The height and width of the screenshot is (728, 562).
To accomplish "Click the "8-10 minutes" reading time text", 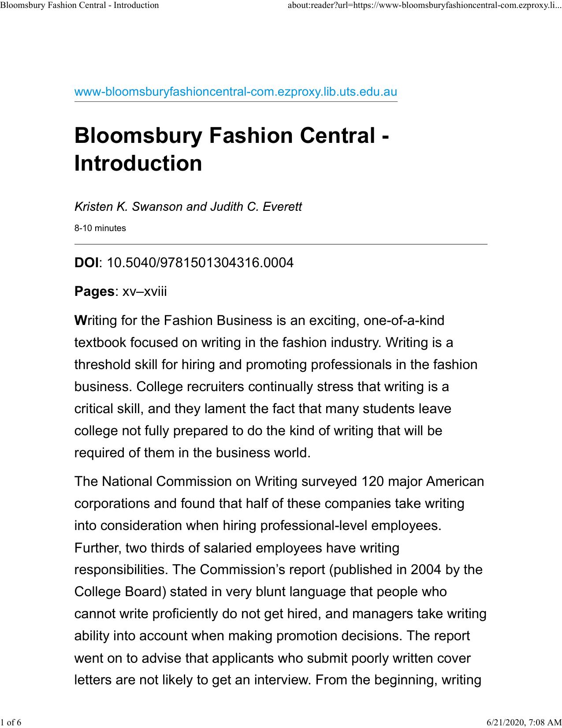I will click(x=100, y=228).
